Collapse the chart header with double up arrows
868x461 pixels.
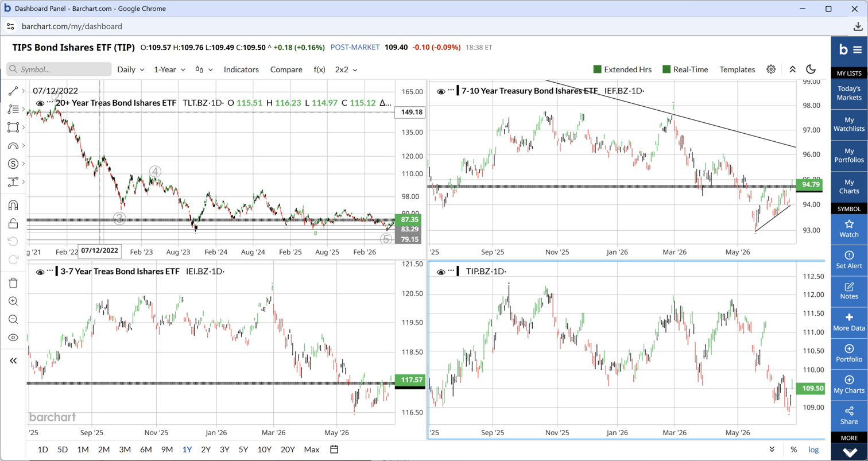[792, 69]
